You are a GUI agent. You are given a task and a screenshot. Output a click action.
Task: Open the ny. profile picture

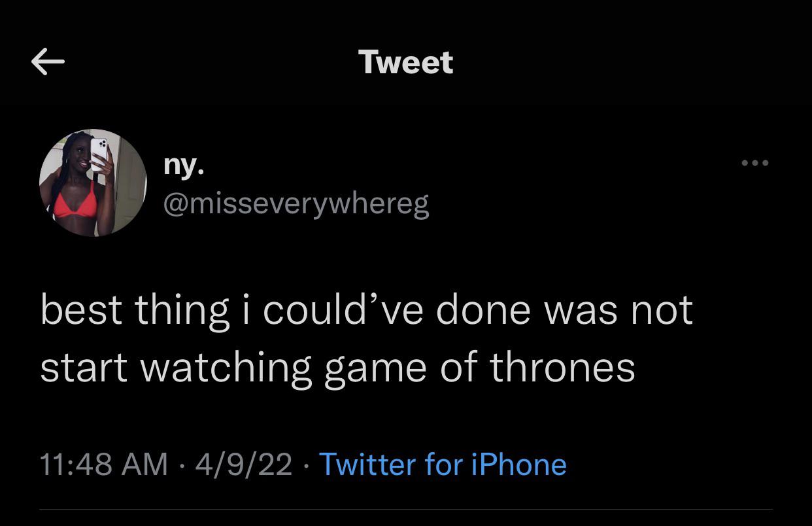tap(93, 183)
